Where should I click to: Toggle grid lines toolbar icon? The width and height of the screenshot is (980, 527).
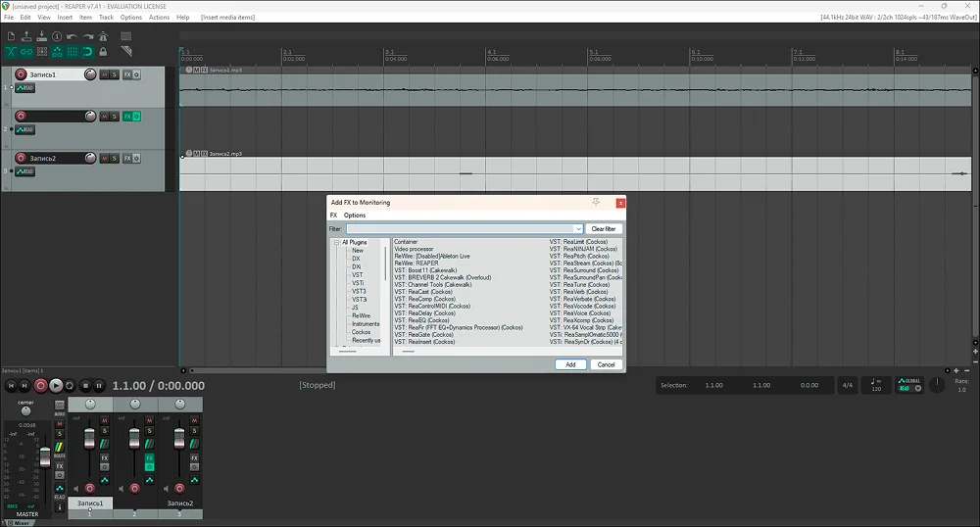click(72, 52)
